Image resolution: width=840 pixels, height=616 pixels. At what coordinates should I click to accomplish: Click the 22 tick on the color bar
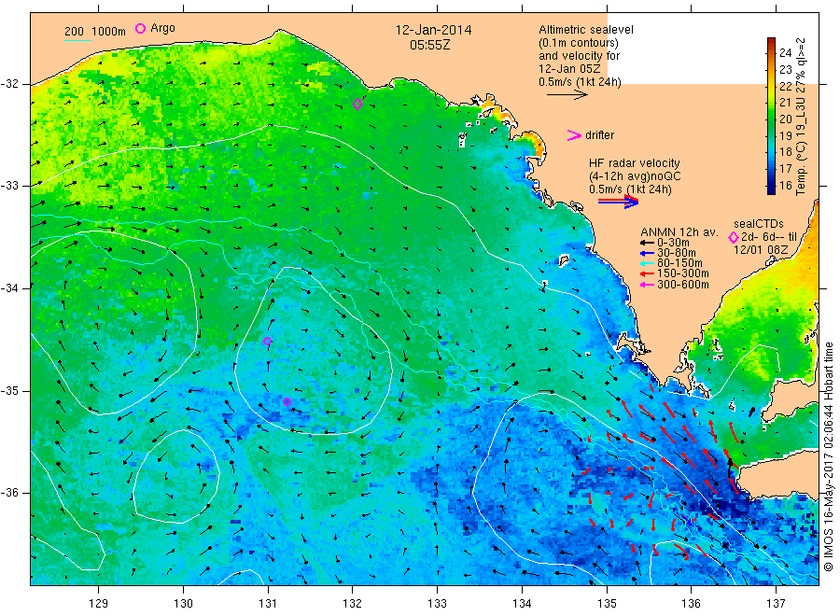(785, 86)
